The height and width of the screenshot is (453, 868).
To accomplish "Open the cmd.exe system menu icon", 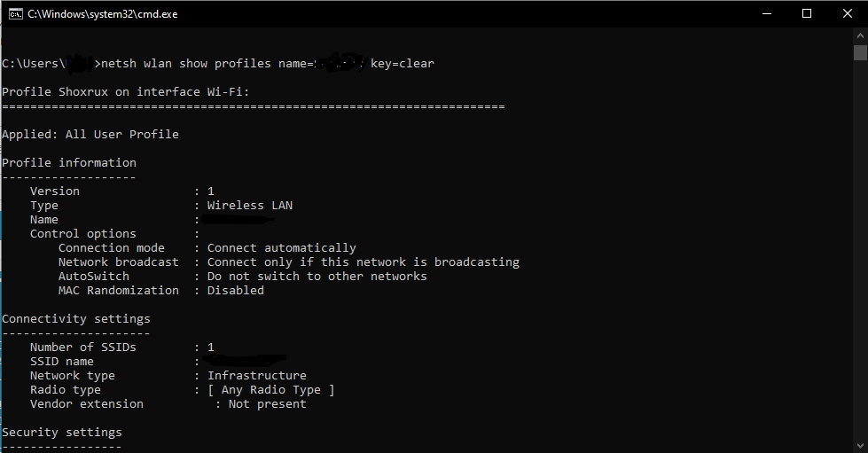I will coord(15,14).
